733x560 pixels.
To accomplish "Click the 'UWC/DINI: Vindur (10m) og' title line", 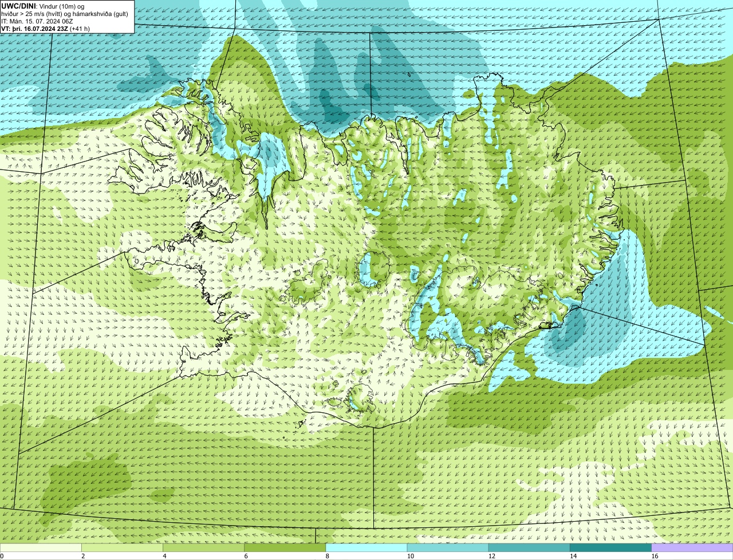I will (x=42, y=6).
